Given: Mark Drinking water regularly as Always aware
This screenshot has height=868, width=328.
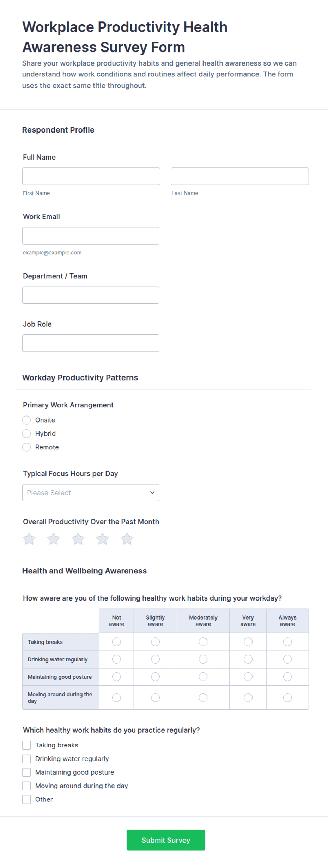Looking at the screenshot, I should coord(287,659).
